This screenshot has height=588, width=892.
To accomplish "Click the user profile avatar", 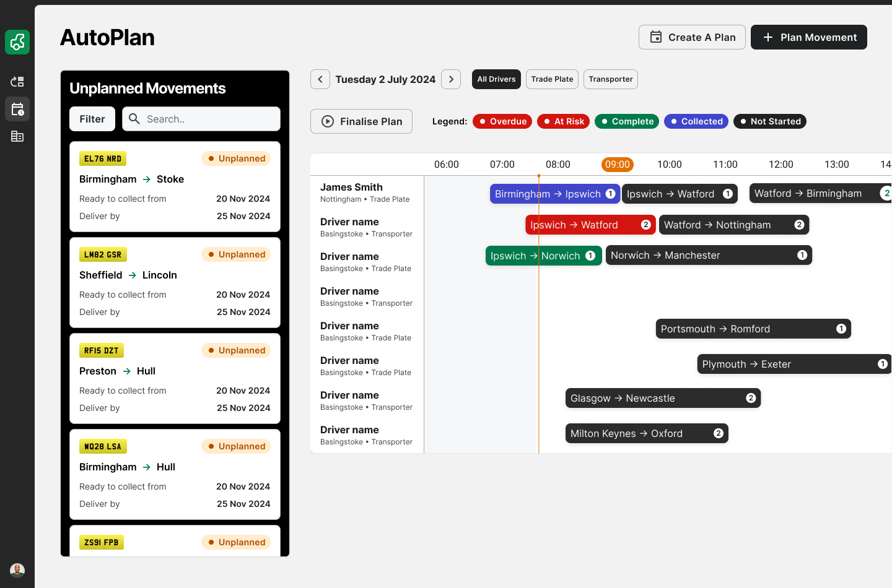I will (17, 570).
